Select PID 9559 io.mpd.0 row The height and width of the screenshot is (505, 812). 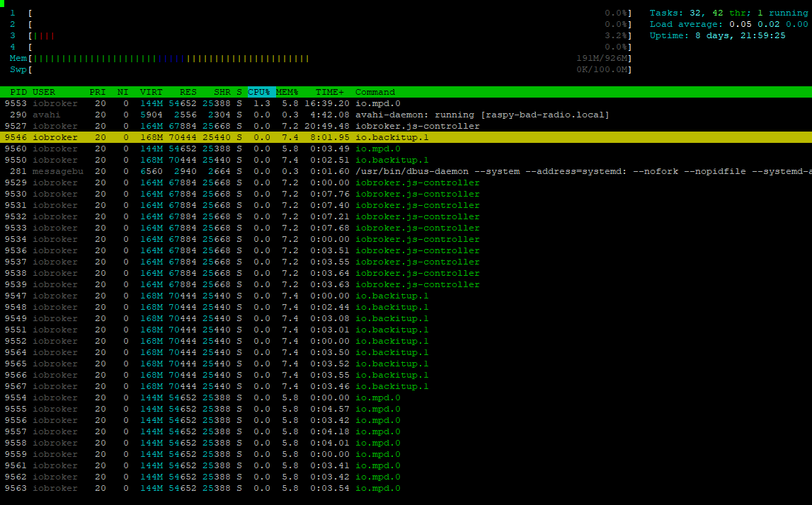(x=406, y=454)
